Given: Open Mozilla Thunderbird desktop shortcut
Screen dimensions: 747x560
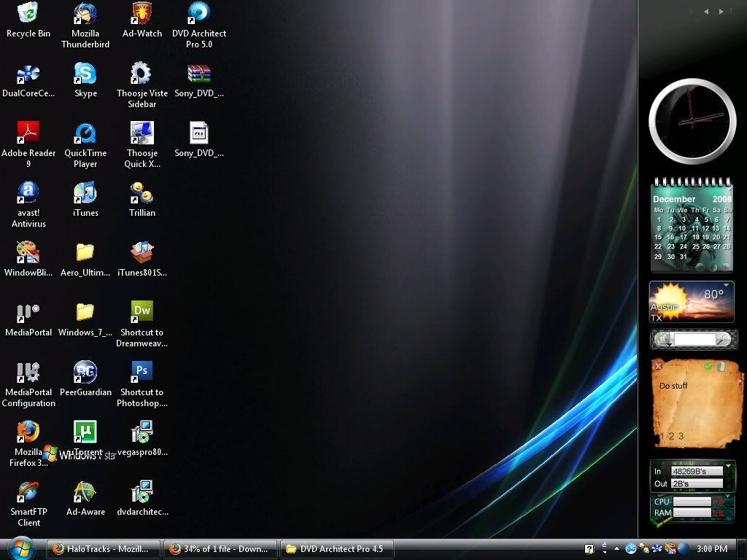Looking at the screenshot, I should pyautogui.click(x=85, y=26).
